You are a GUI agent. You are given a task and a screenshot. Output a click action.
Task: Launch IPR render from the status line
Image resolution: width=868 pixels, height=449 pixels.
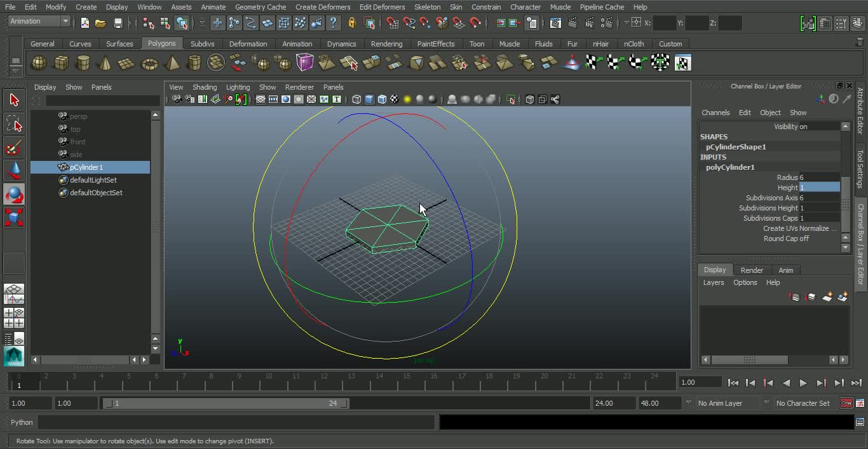590,23
